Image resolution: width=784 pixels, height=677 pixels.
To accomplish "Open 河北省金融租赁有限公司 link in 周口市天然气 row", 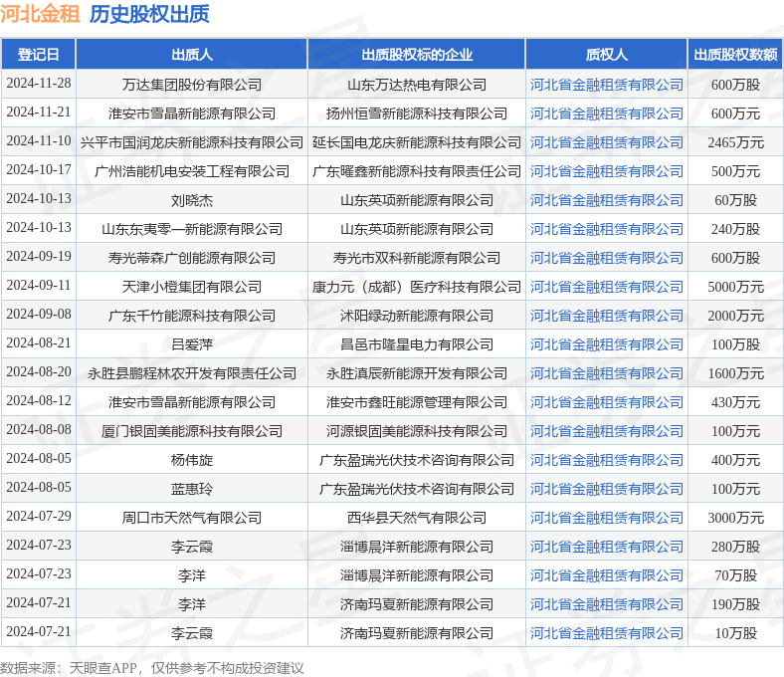I will pos(607,518).
